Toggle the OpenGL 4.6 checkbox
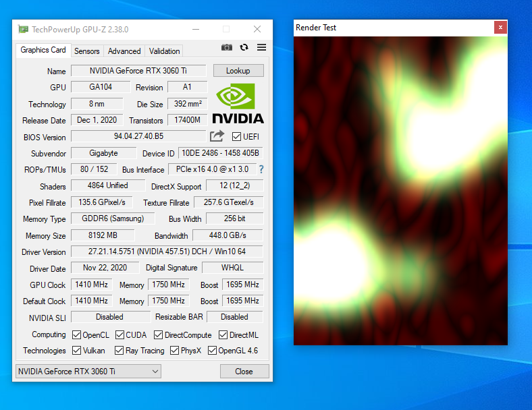The height and width of the screenshot is (410, 532). point(212,351)
